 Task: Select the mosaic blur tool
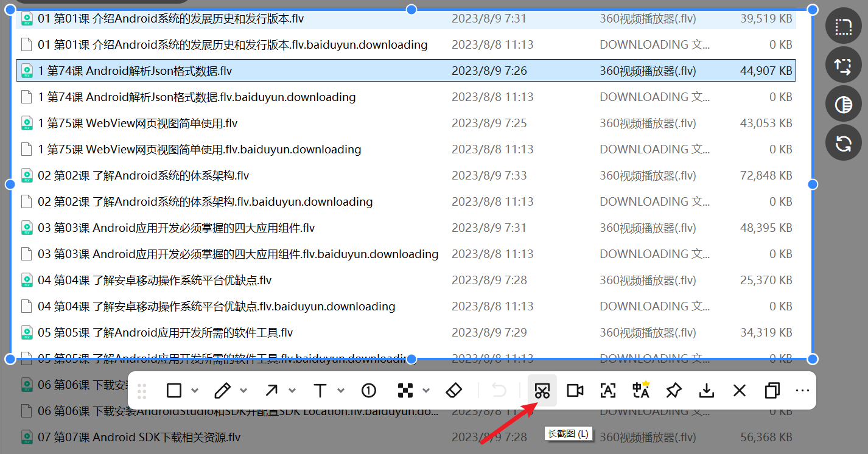[405, 391]
